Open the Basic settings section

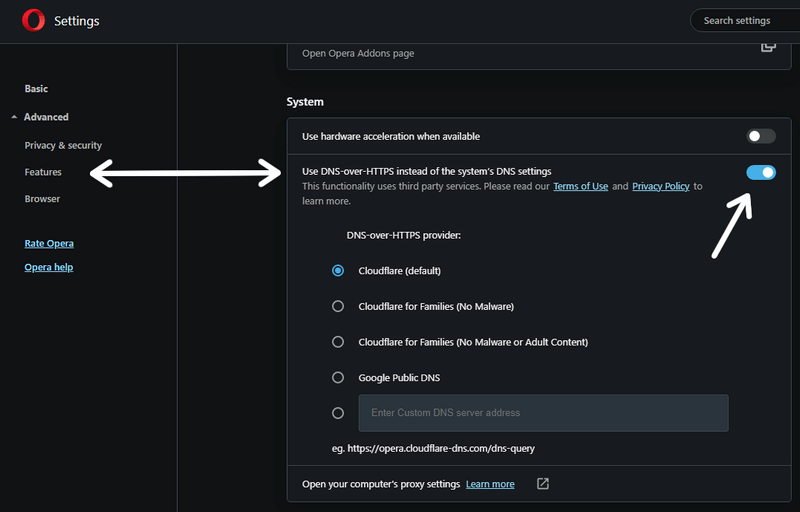coord(36,89)
